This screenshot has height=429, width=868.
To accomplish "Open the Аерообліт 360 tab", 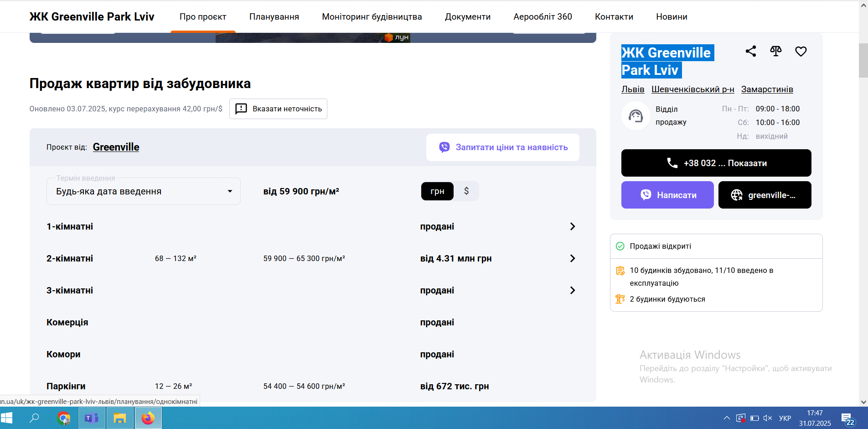I will point(542,17).
